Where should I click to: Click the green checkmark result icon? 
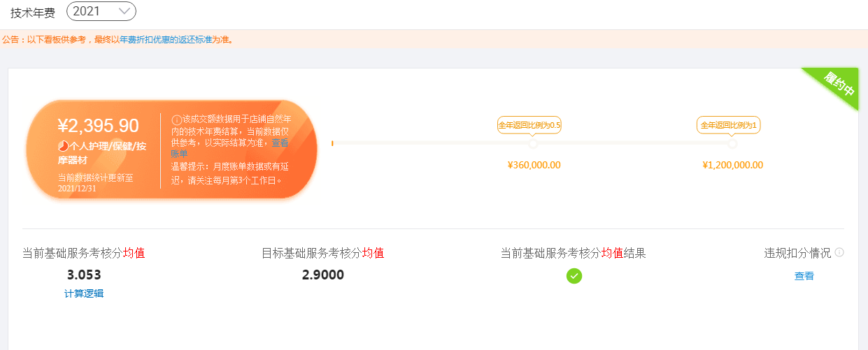tap(574, 275)
